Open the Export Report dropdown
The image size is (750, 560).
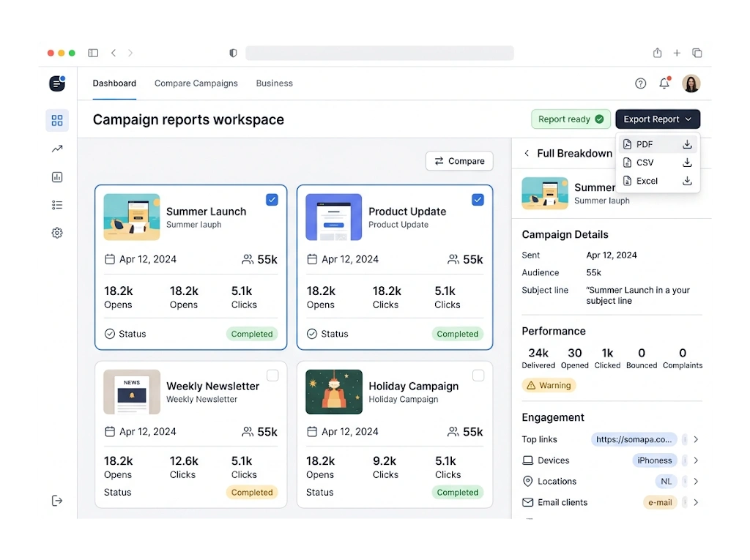tap(658, 119)
